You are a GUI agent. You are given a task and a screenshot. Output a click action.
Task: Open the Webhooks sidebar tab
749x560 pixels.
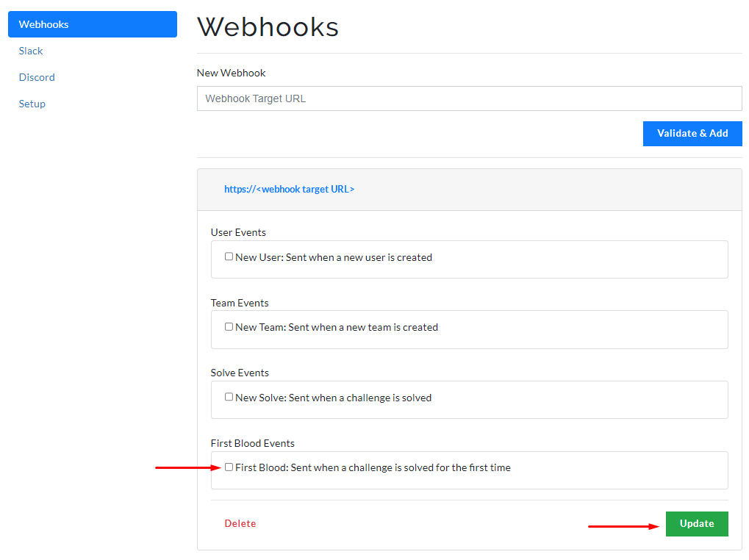coord(92,24)
